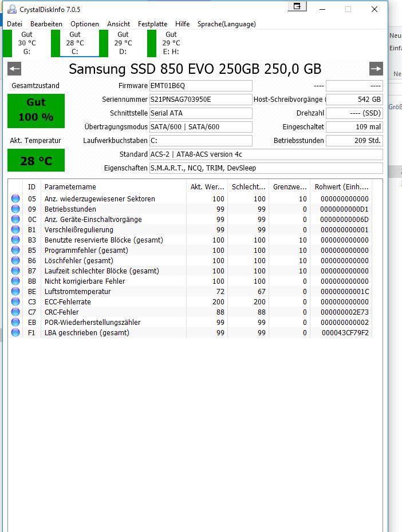Open the Ansicht menu
Screen dimensions: 402x532
point(119,24)
